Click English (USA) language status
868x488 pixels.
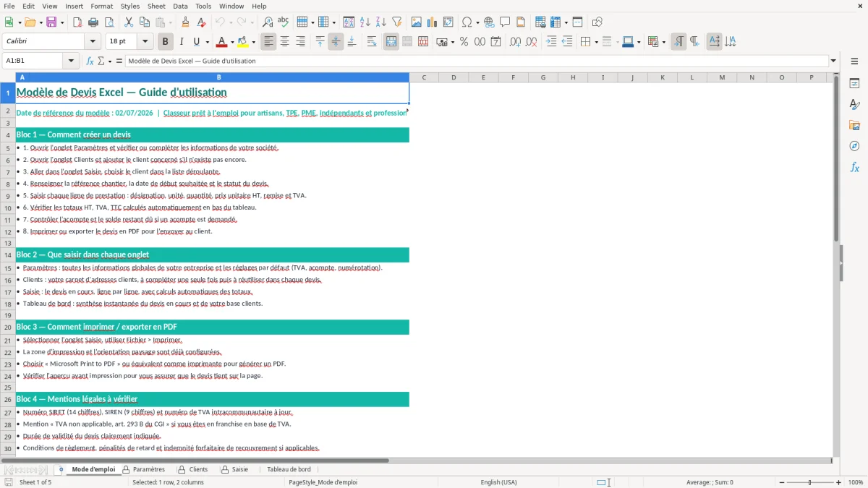click(498, 482)
